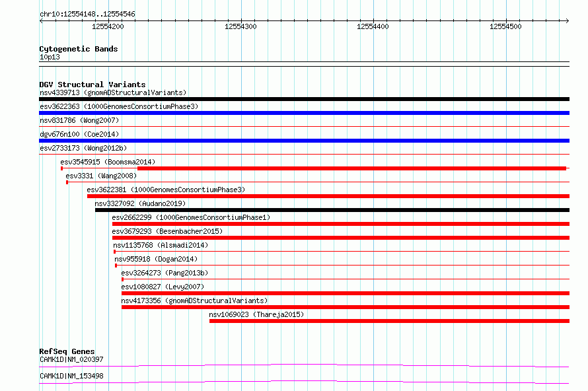Click the blue esv3622363 variant bar

304,113
